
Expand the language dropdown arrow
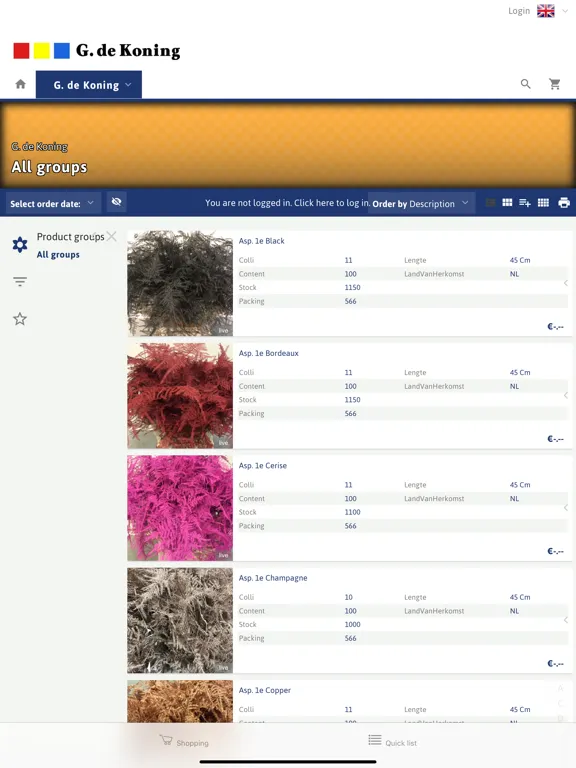565,11
